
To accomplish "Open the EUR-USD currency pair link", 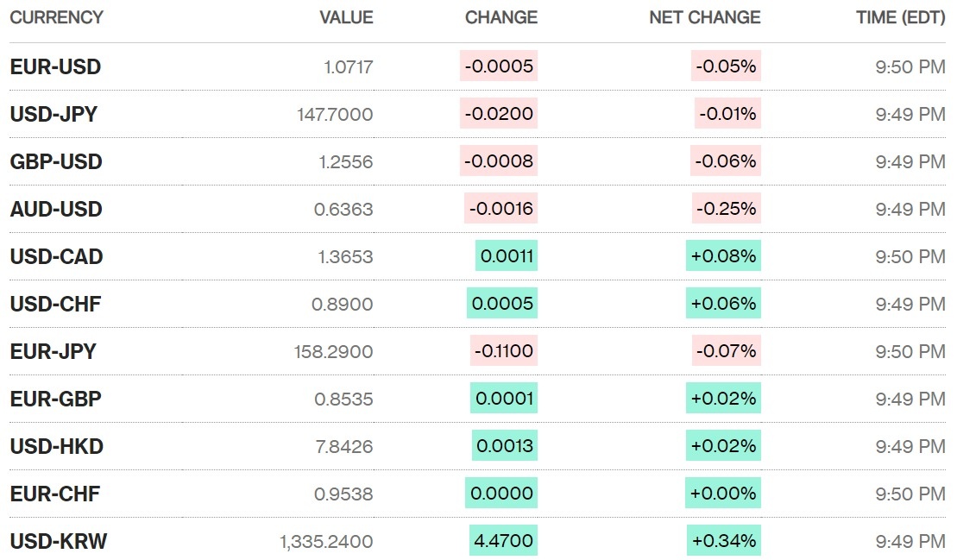I will click(x=55, y=66).
